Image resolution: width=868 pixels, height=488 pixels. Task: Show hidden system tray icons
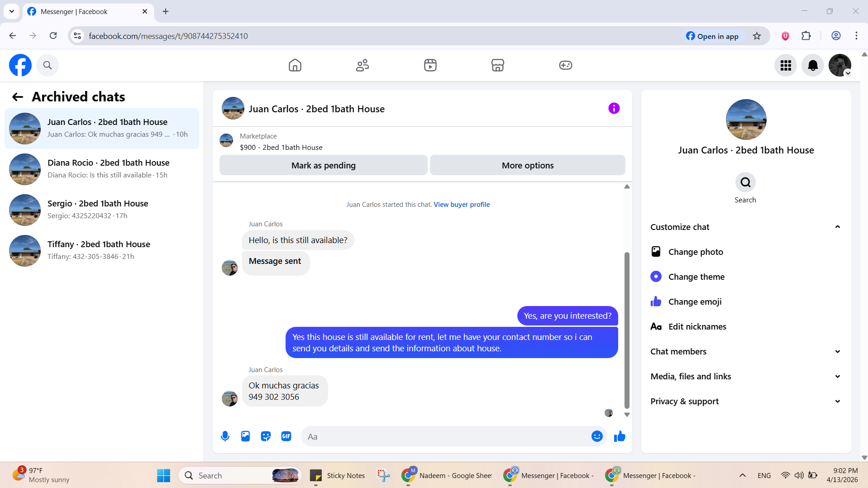tap(742, 475)
